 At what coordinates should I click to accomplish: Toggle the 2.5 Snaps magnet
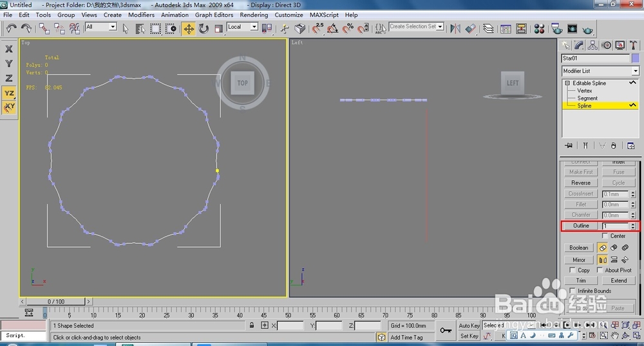click(317, 28)
